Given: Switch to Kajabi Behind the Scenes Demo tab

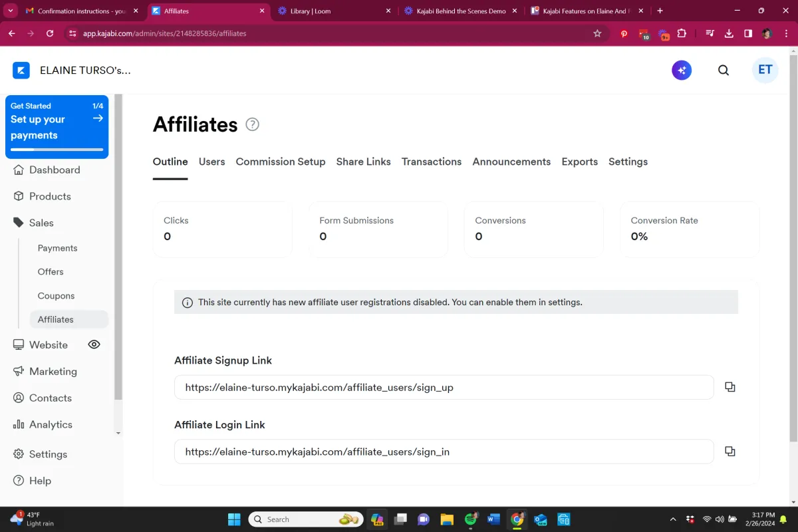Looking at the screenshot, I should point(461,11).
